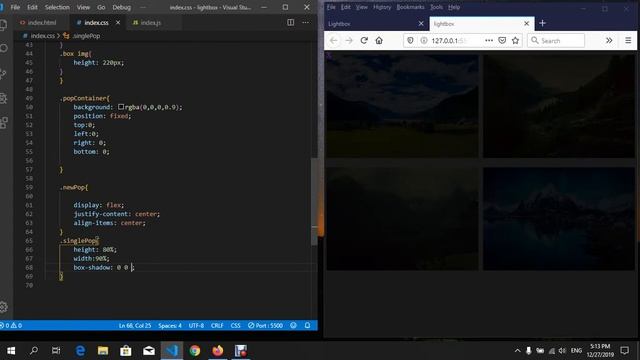
Task: Open the Debug menu in VS Code
Action: point(122,7)
